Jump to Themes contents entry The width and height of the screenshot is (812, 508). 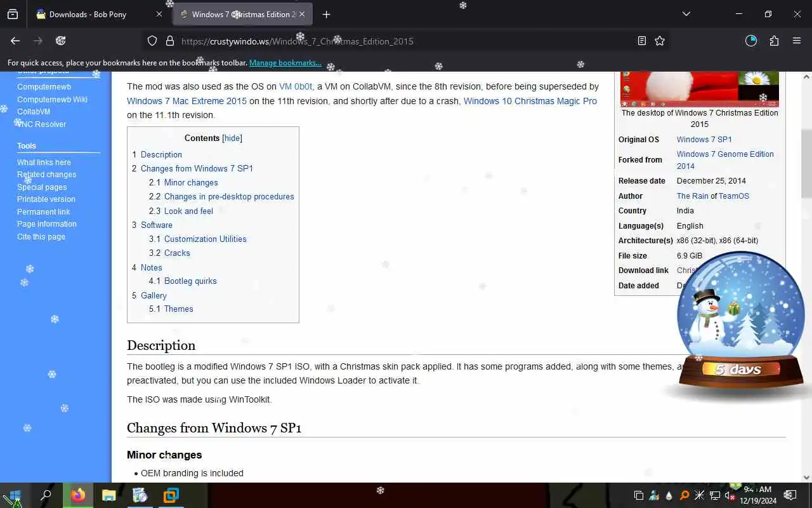(179, 309)
